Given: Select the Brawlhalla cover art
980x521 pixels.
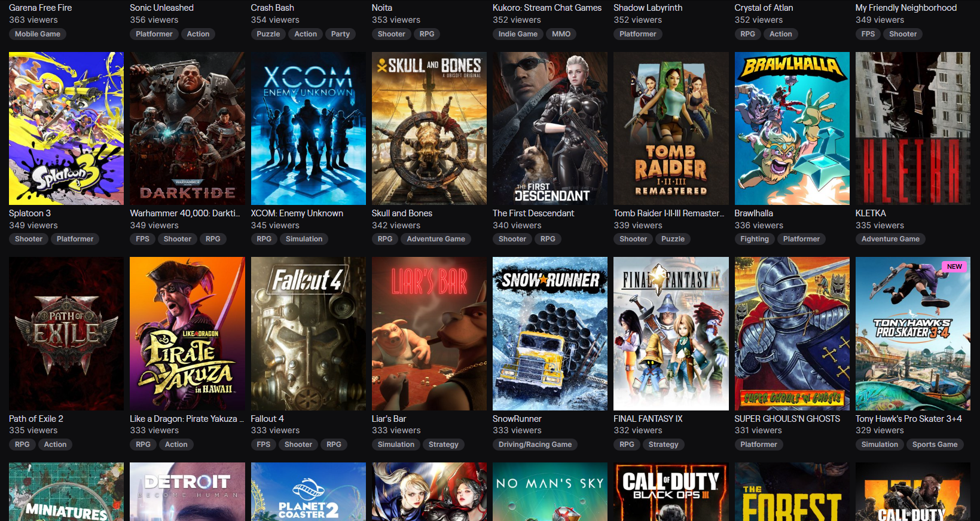Looking at the screenshot, I should (x=792, y=128).
